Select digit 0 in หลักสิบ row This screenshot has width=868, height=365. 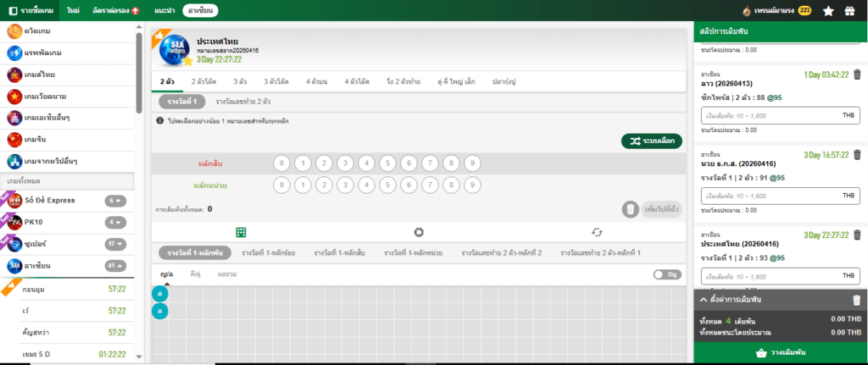tap(281, 163)
